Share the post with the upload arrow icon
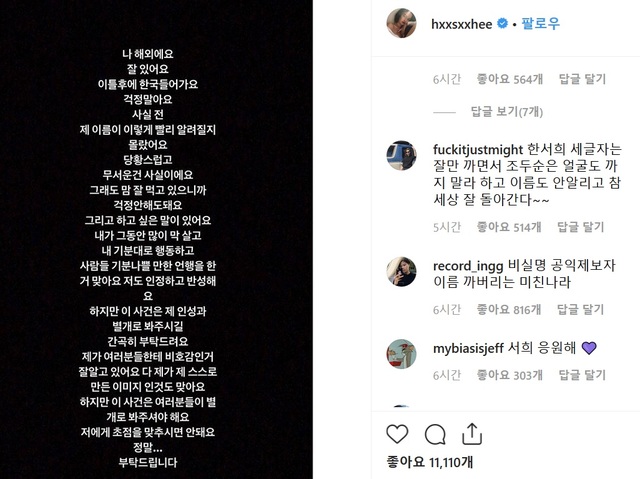 point(472,434)
